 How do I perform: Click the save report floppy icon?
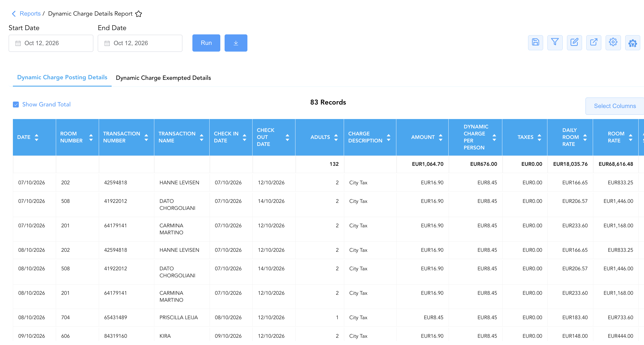(535, 42)
